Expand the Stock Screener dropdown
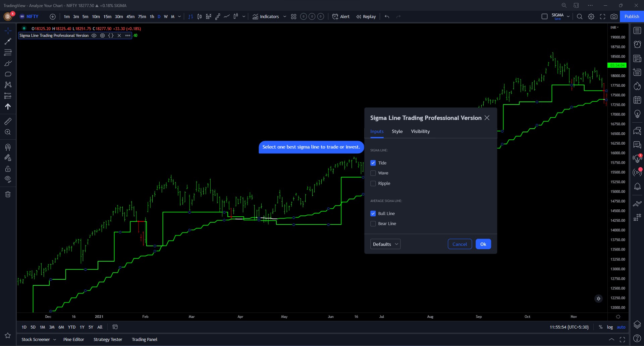 pyautogui.click(x=55, y=339)
